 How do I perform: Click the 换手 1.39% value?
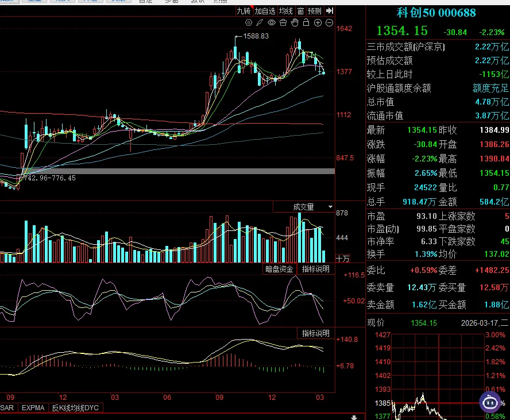[x=426, y=254]
